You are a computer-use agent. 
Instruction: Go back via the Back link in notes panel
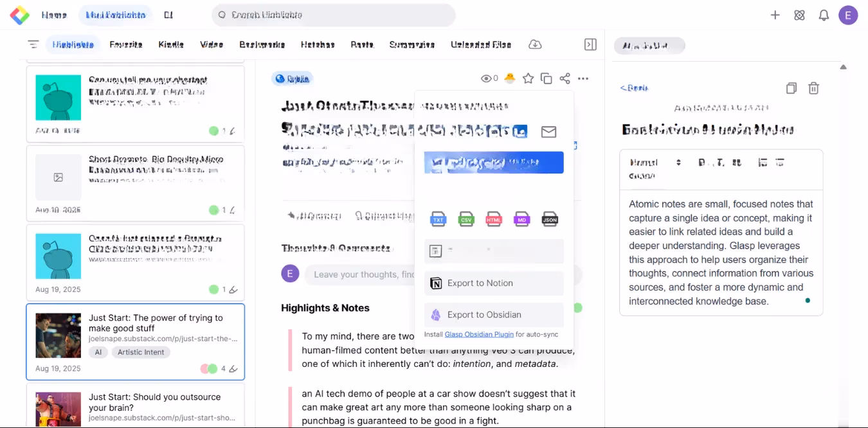pyautogui.click(x=634, y=88)
